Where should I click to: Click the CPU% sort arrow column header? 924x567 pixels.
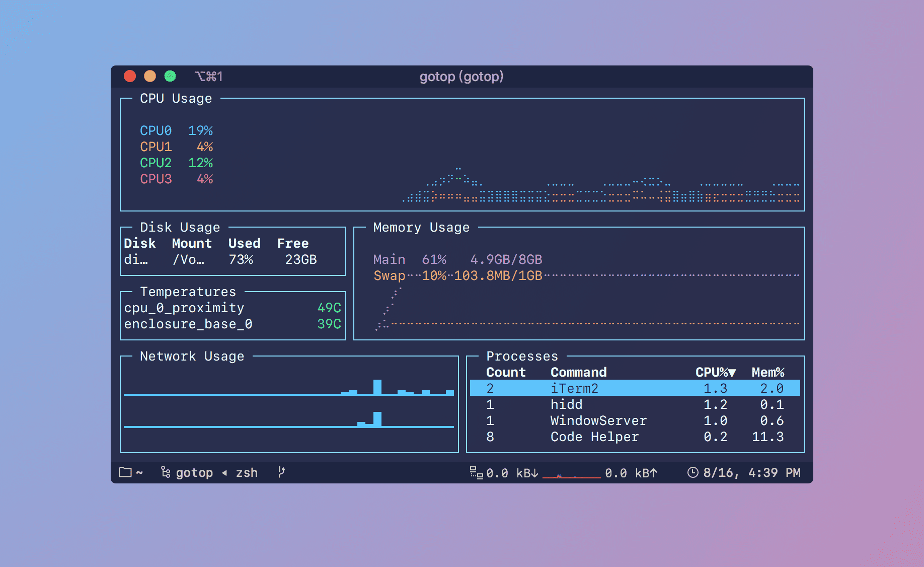click(716, 372)
